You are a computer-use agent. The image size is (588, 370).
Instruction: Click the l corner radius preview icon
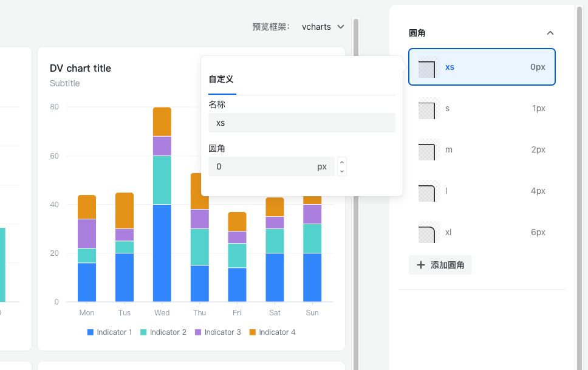click(x=427, y=191)
